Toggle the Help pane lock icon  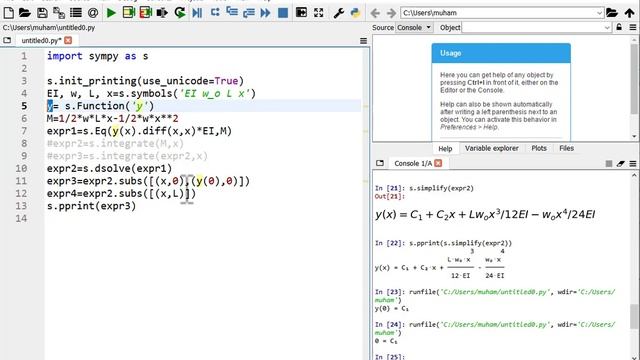(619, 27)
